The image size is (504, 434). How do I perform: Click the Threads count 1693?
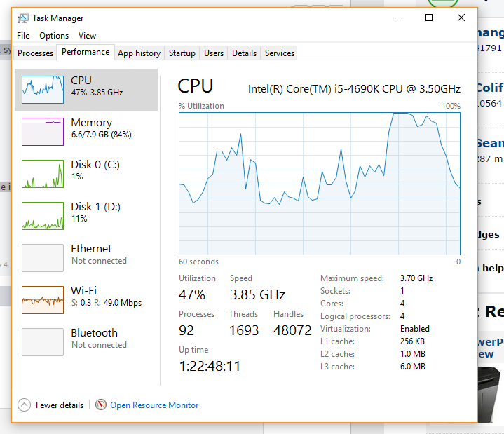[x=244, y=330]
